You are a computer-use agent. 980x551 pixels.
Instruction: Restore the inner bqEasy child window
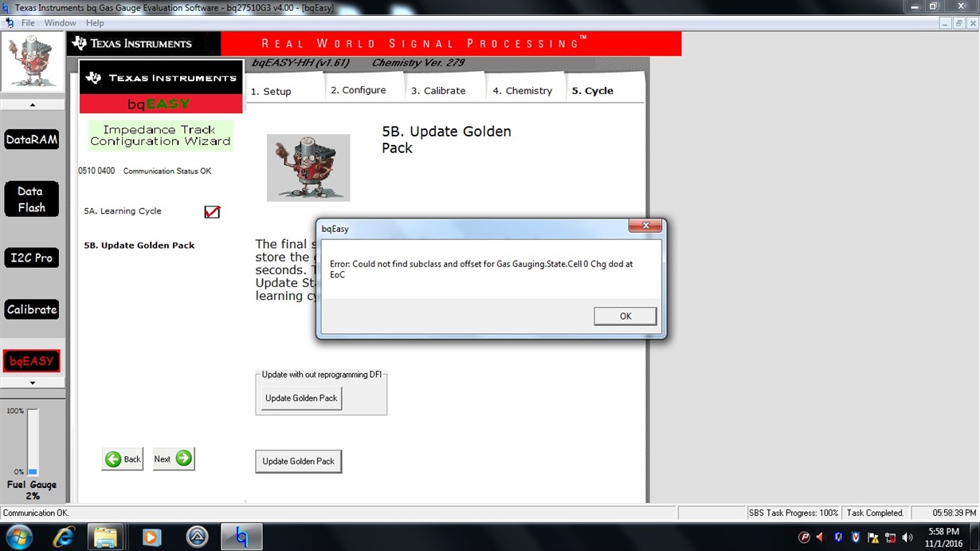958,23
